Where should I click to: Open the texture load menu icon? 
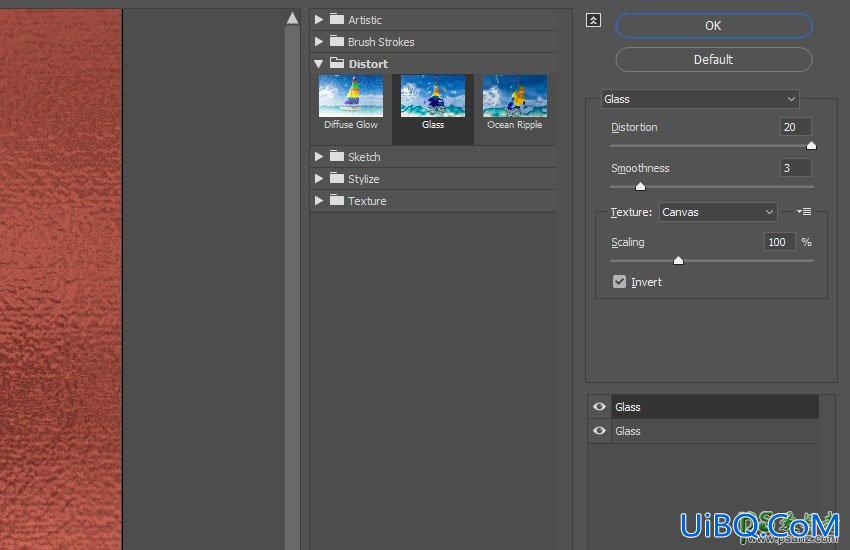click(x=804, y=211)
